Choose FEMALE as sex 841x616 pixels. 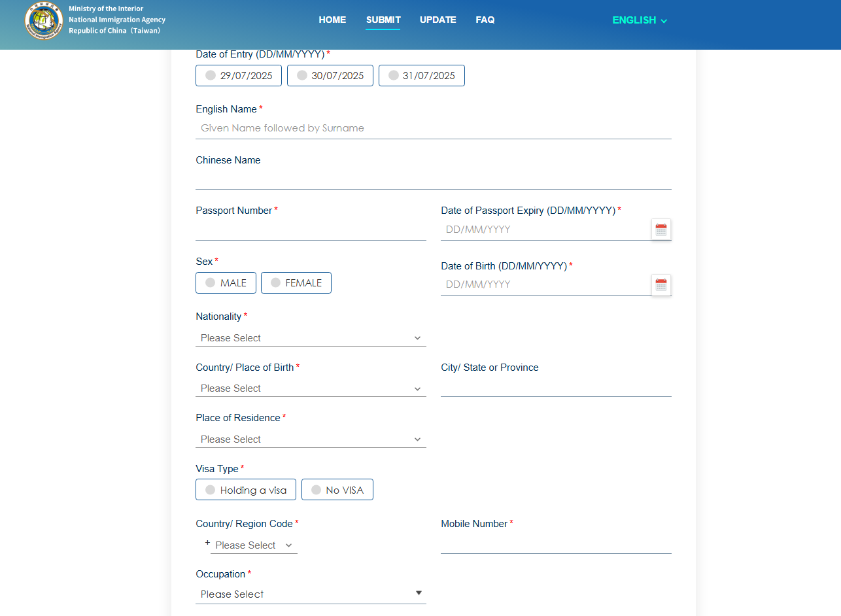[x=296, y=283]
